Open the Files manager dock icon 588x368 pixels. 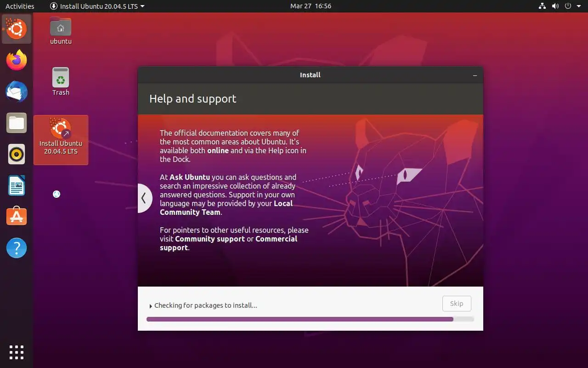(x=17, y=123)
